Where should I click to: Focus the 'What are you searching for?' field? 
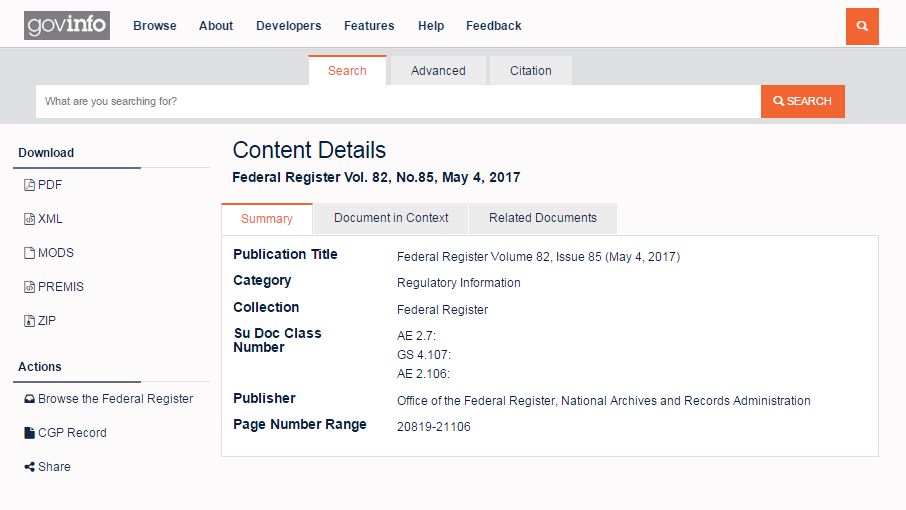[x=398, y=102]
